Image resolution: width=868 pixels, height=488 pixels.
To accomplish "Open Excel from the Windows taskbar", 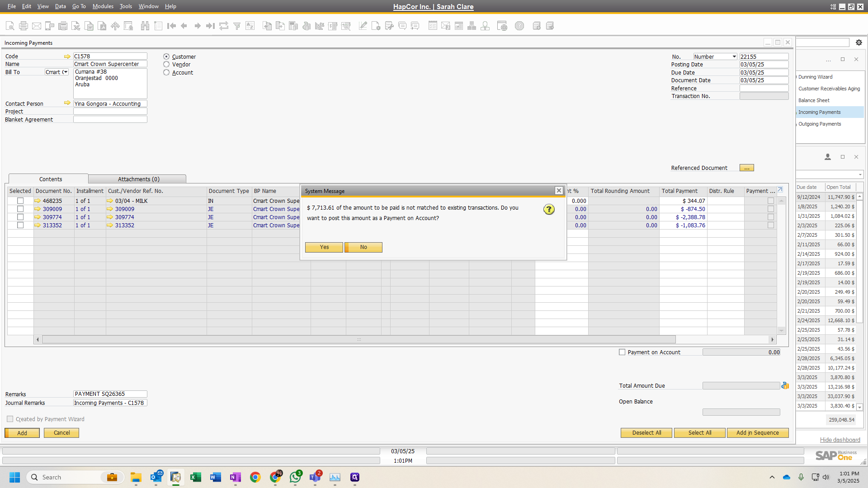I will point(195,477).
